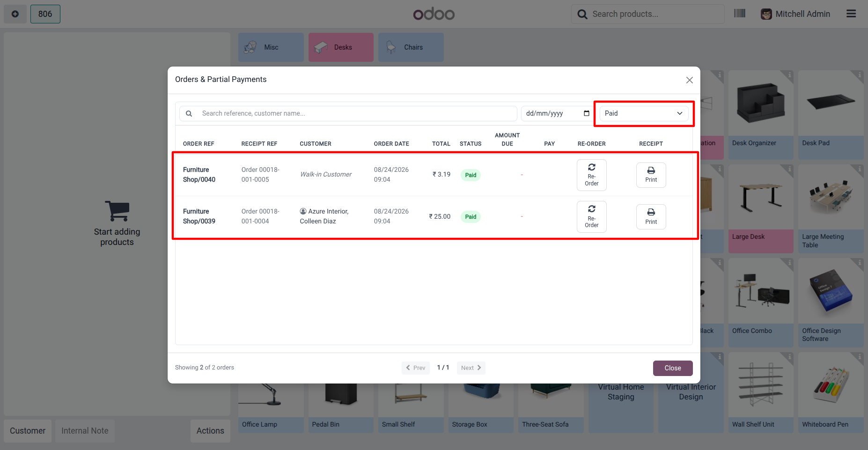868x450 pixels.
Task: Select the order tab 806
Action: pos(45,14)
